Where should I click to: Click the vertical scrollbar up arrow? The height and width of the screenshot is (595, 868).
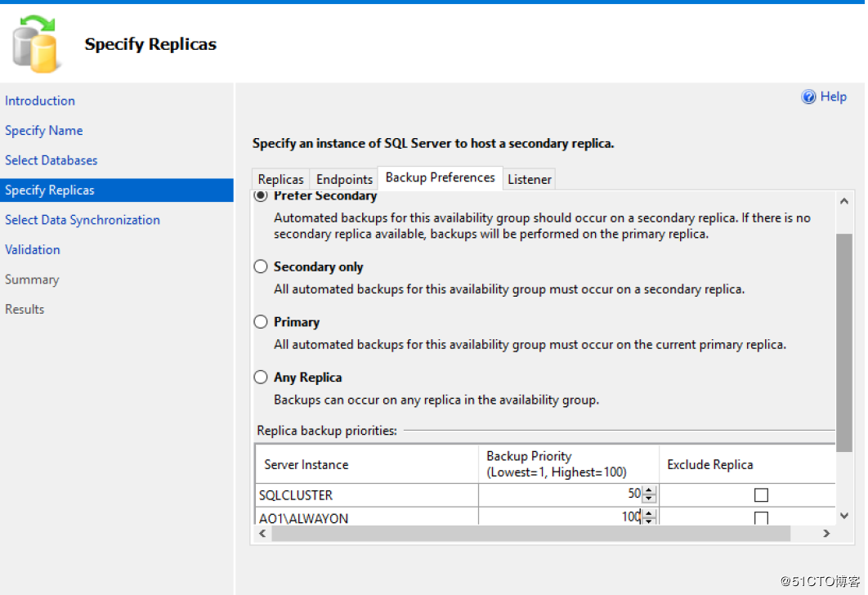pyautogui.click(x=844, y=201)
